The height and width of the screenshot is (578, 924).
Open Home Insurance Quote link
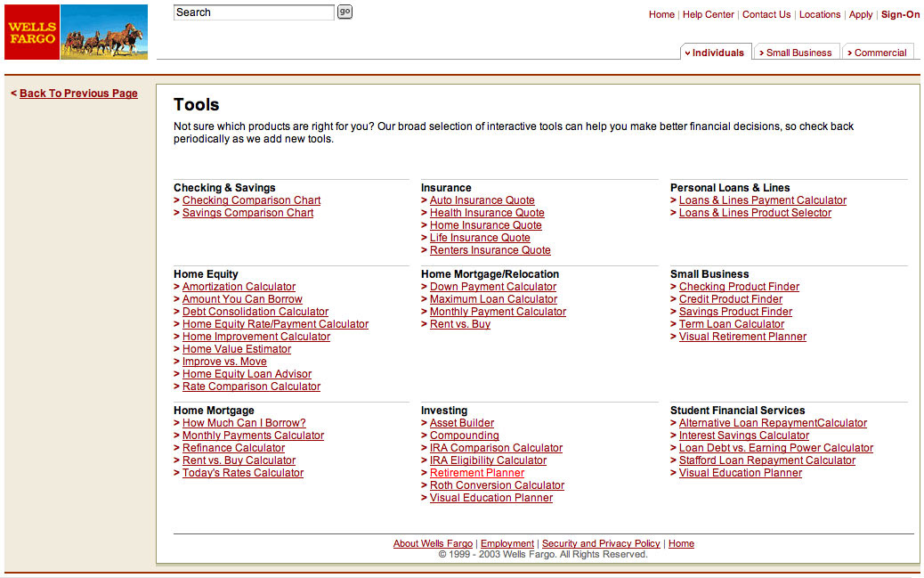tap(485, 225)
